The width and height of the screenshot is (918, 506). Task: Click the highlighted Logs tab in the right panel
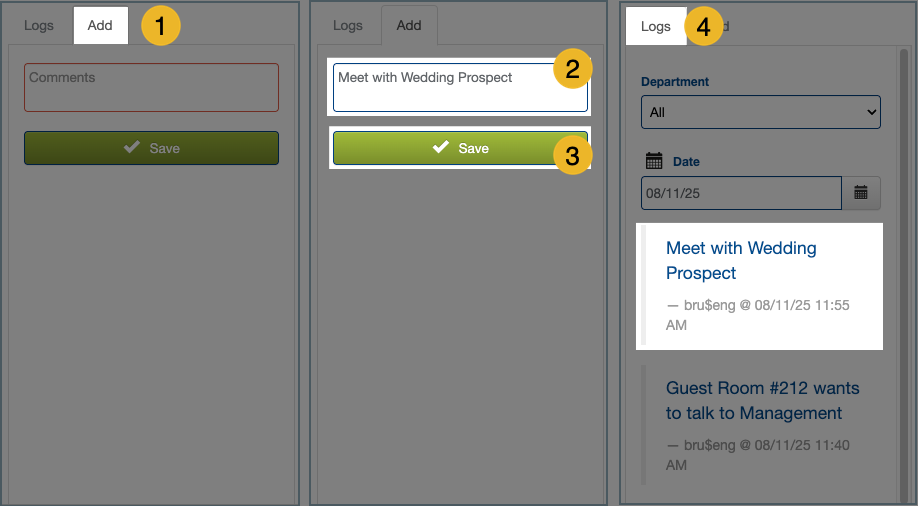[x=655, y=27]
